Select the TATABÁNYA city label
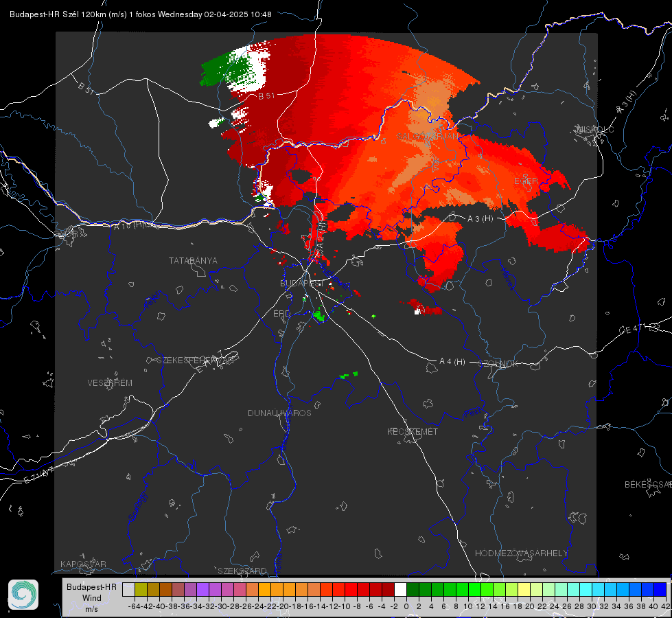 coord(193,260)
